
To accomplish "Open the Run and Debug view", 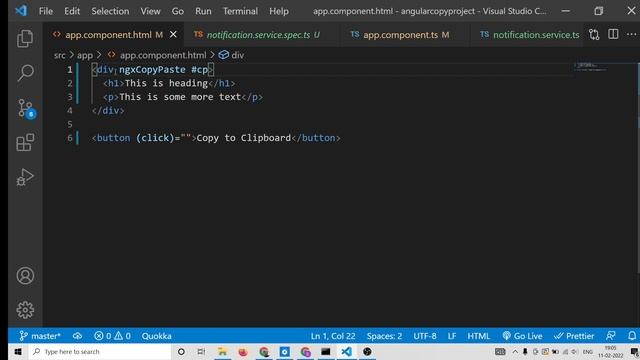I will point(25,177).
